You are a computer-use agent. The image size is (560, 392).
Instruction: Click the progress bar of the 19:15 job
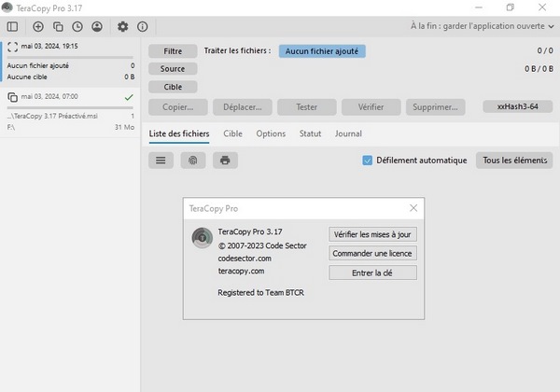tap(70, 57)
